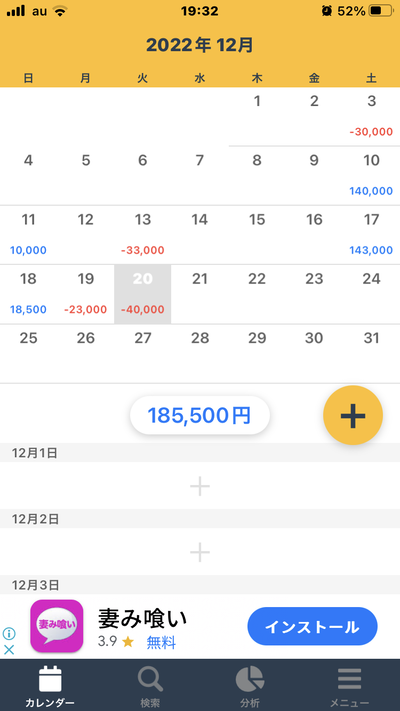Switch to the 検索 search tab

(150, 687)
